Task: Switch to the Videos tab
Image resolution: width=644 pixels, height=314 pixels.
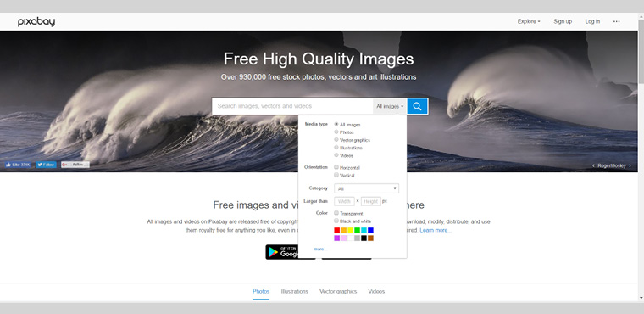Action: pos(376,291)
